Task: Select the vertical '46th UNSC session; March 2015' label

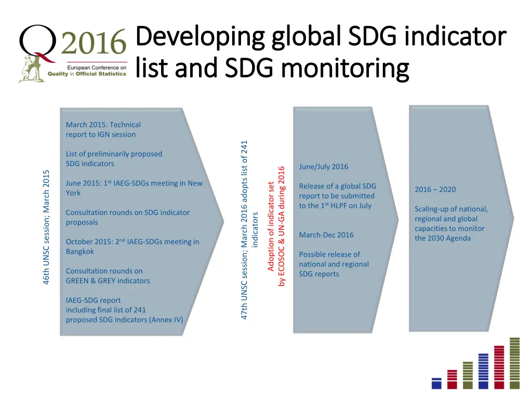Action: [46, 227]
